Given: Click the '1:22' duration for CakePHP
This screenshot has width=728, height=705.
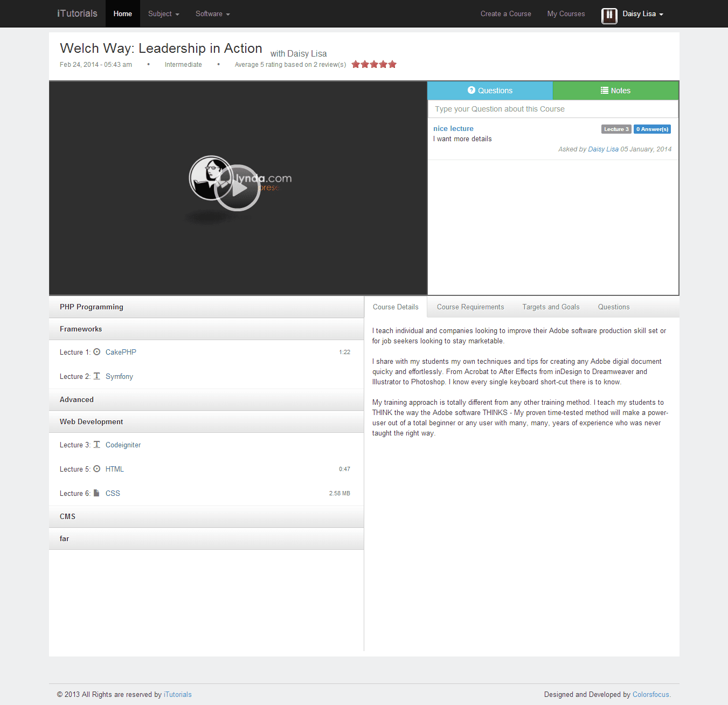Looking at the screenshot, I should [344, 352].
